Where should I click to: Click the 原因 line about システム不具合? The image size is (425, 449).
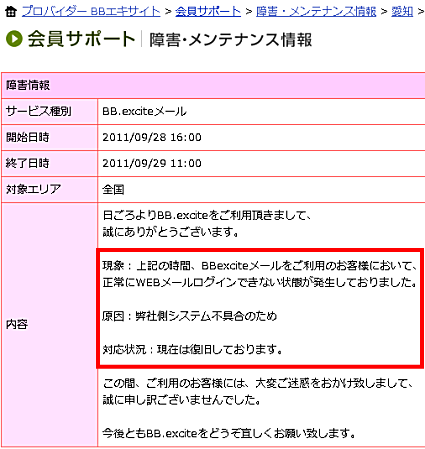point(190,316)
